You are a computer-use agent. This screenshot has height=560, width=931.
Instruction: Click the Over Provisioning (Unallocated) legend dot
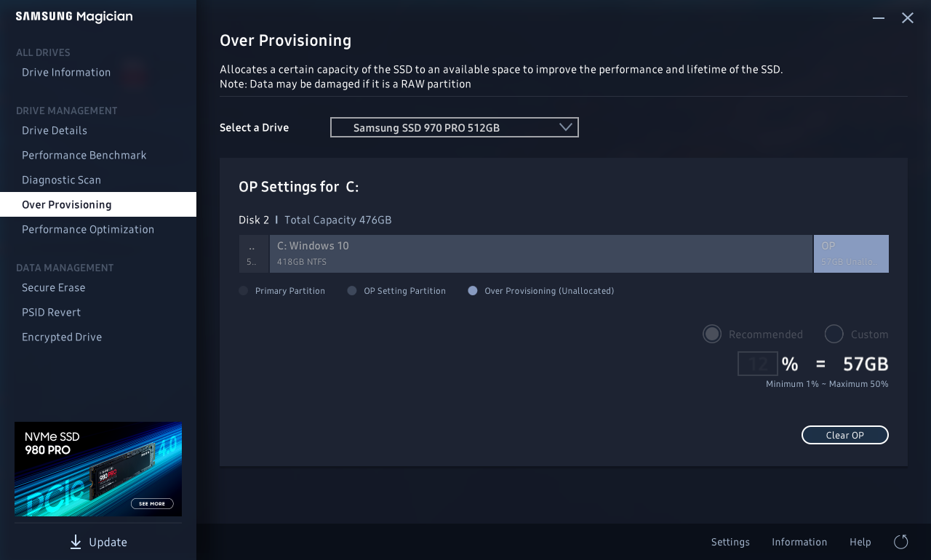point(473,291)
